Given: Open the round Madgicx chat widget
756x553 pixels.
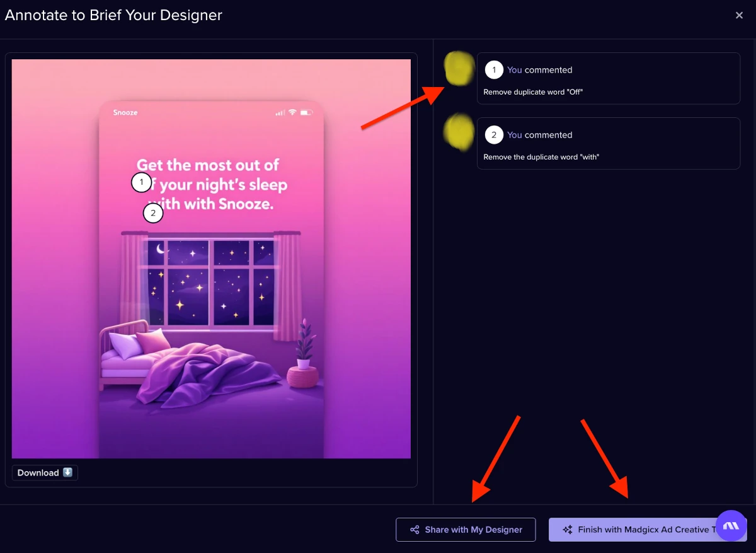Looking at the screenshot, I should (x=731, y=526).
